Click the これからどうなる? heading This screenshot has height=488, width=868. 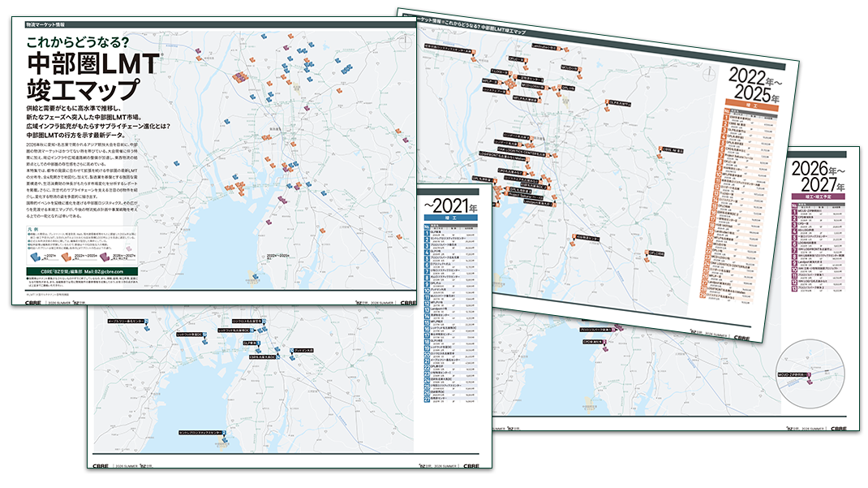[x=78, y=41]
